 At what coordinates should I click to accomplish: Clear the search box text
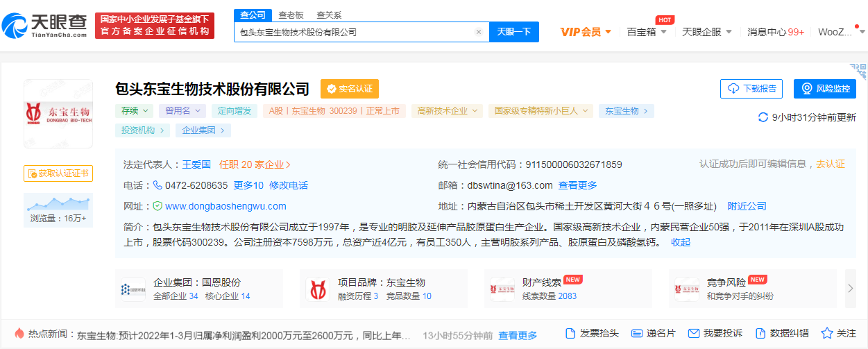(x=478, y=32)
